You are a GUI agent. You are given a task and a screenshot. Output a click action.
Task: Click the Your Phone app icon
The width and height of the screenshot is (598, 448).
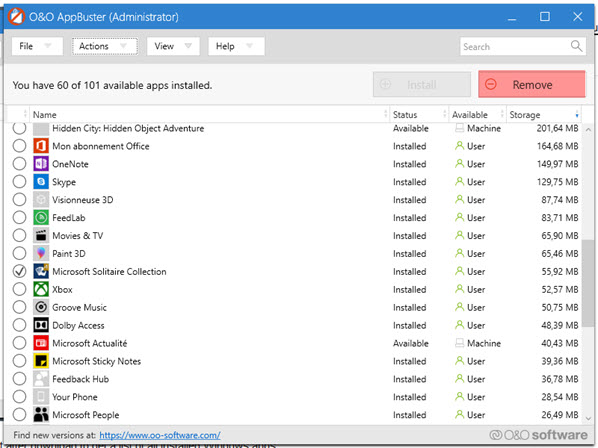(41, 397)
